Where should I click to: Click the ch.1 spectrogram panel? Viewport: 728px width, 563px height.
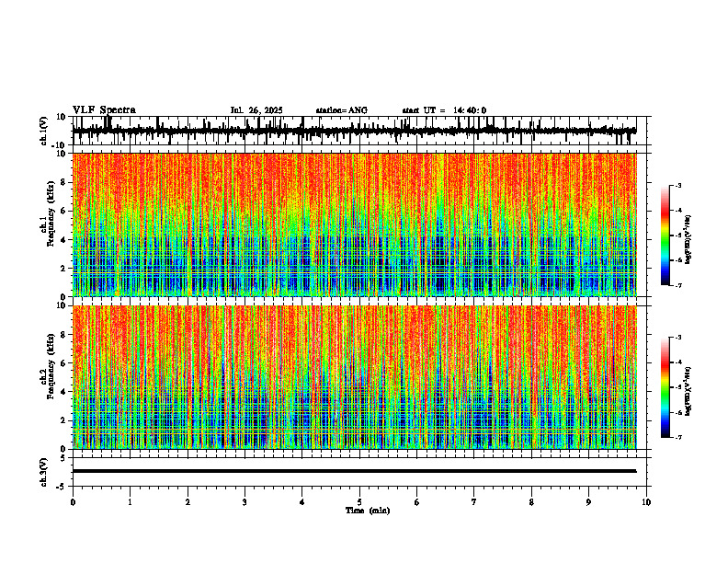tap(355, 224)
